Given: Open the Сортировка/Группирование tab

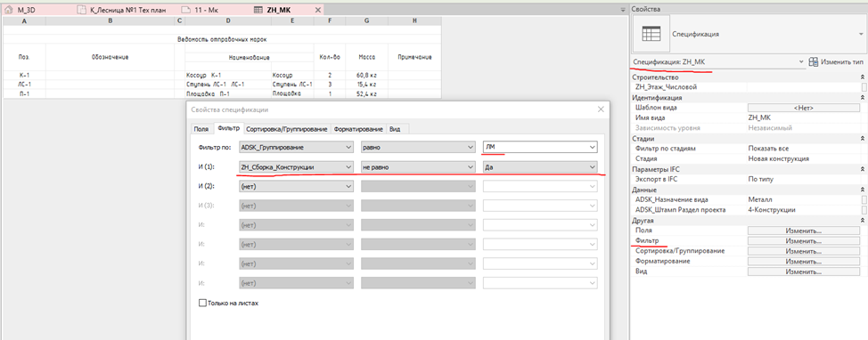Looking at the screenshot, I should [x=287, y=129].
